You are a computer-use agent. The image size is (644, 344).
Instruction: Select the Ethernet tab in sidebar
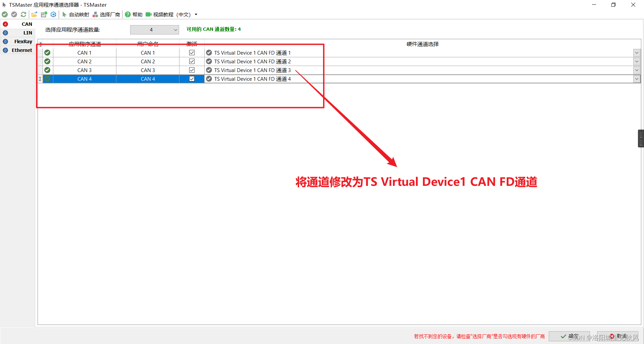coord(17,50)
